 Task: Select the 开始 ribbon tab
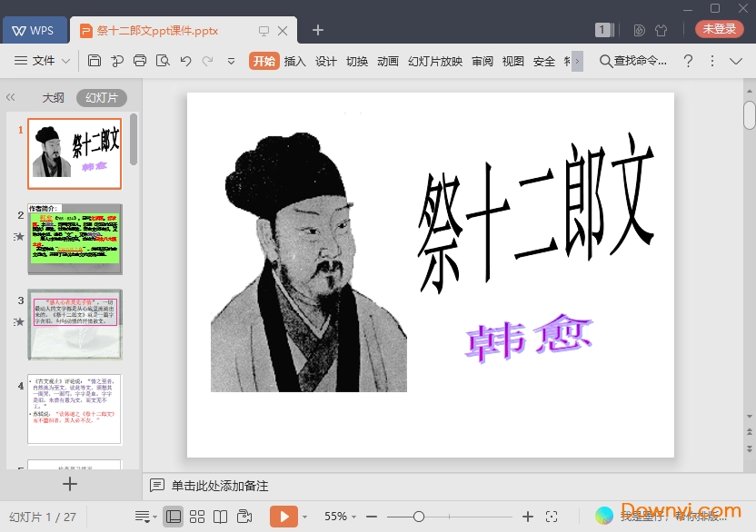[264, 61]
